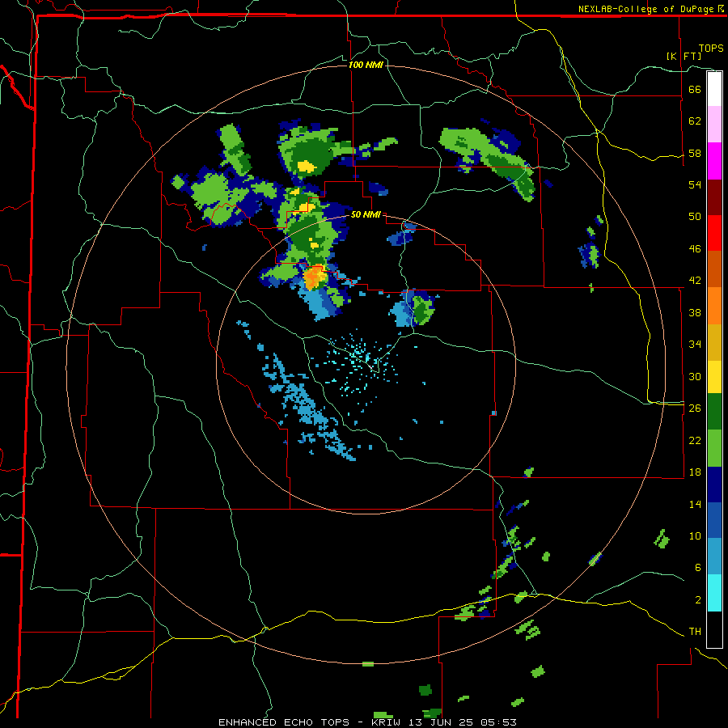Click the legend value 18
The image size is (728, 728).
(695, 472)
